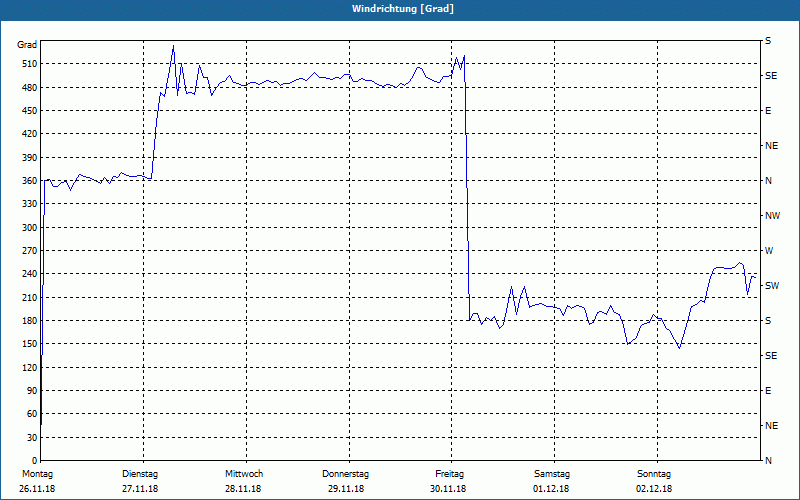
Task: Click the 450 axis tick label
Action: [30, 111]
